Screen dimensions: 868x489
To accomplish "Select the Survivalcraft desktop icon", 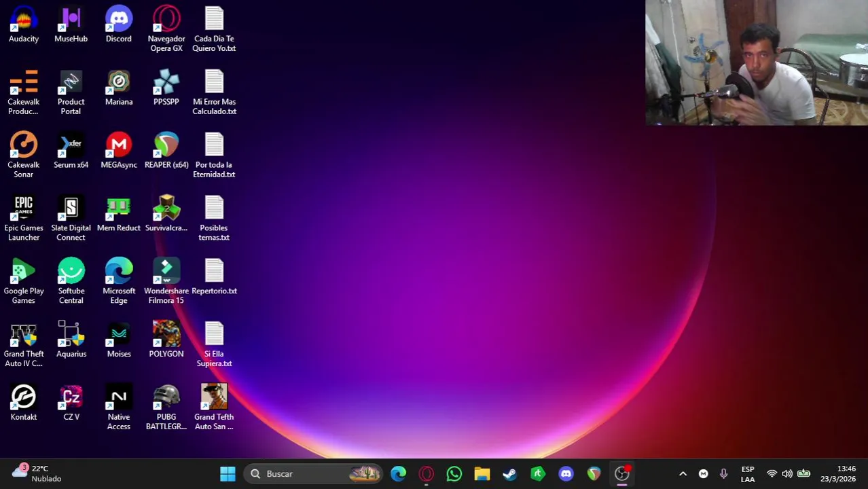I will click(166, 214).
